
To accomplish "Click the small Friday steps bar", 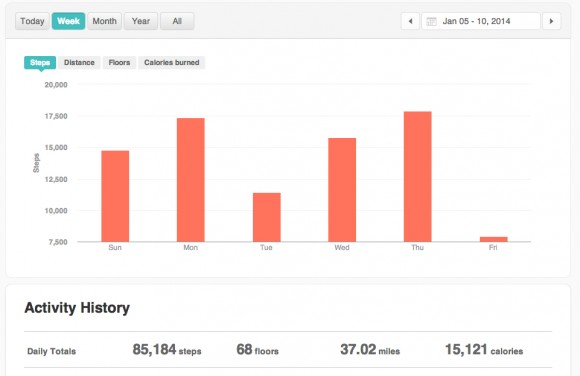I will point(494,239).
